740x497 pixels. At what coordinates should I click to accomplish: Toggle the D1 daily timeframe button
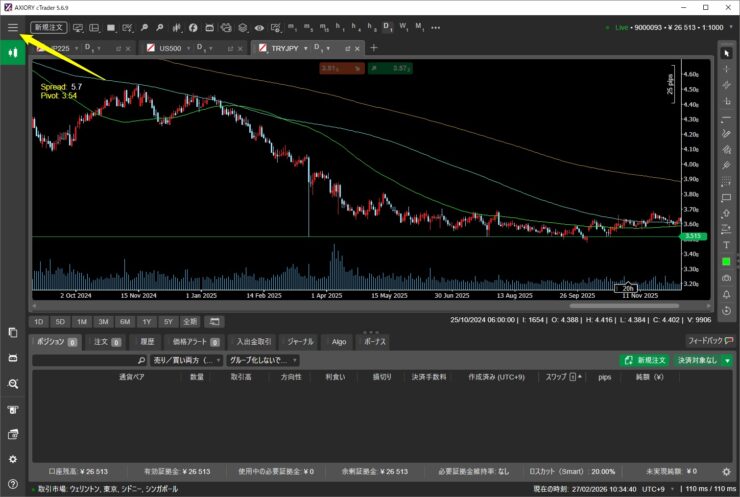coord(387,27)
